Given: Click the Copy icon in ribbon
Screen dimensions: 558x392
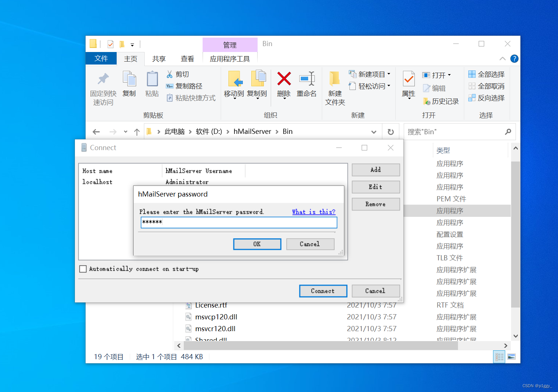Looking at the screenshot, I should 129,79.
